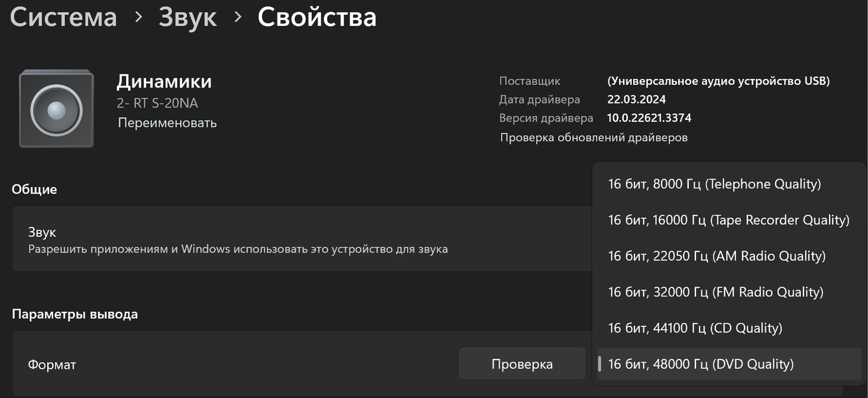Open Проверка обновлений драйверов link
Screen dimensions: 868x398
(593, 137)
